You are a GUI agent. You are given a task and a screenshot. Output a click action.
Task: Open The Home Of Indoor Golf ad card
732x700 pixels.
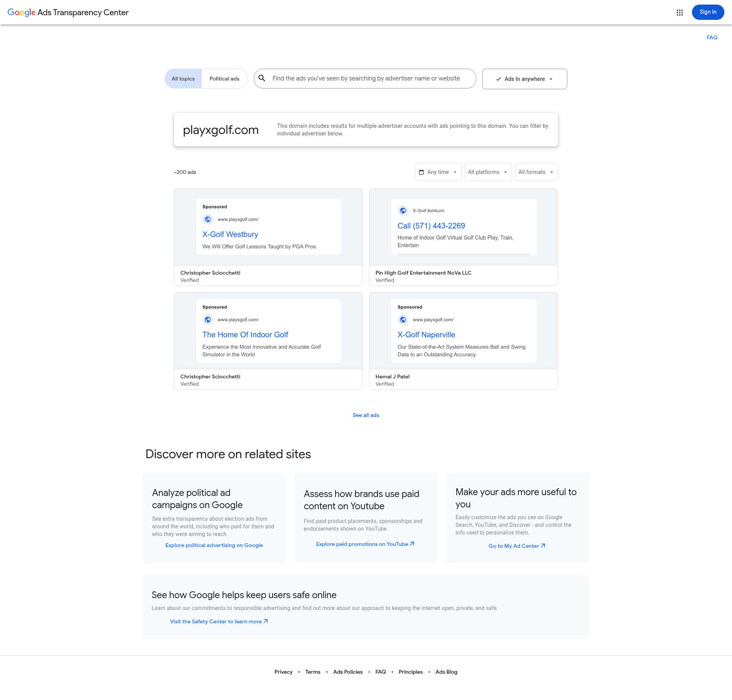(268, 341)
